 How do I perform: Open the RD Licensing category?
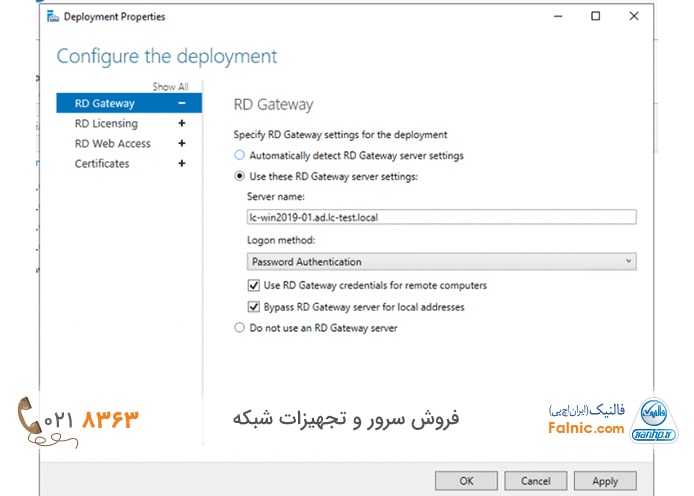[106, 123]
